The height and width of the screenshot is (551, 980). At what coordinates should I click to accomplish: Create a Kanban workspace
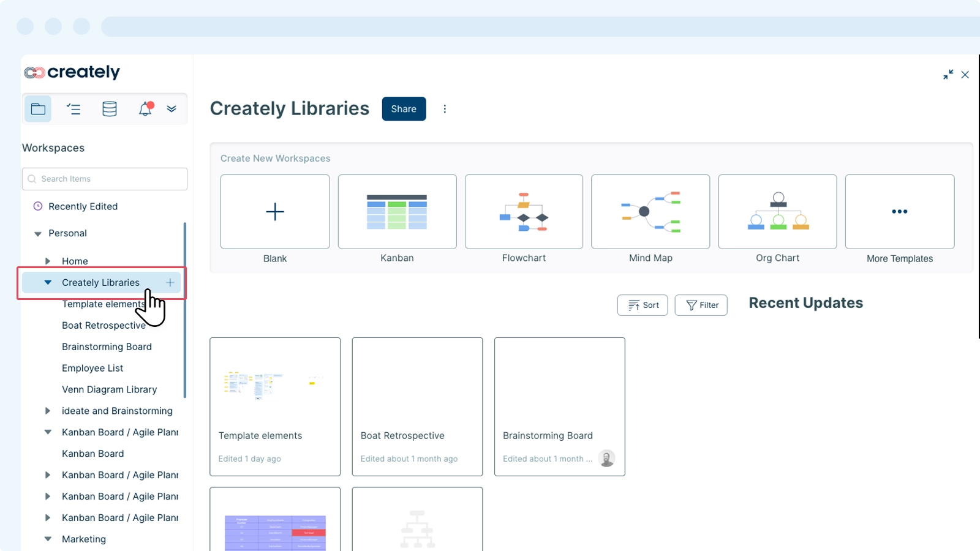tap(397, 212)
